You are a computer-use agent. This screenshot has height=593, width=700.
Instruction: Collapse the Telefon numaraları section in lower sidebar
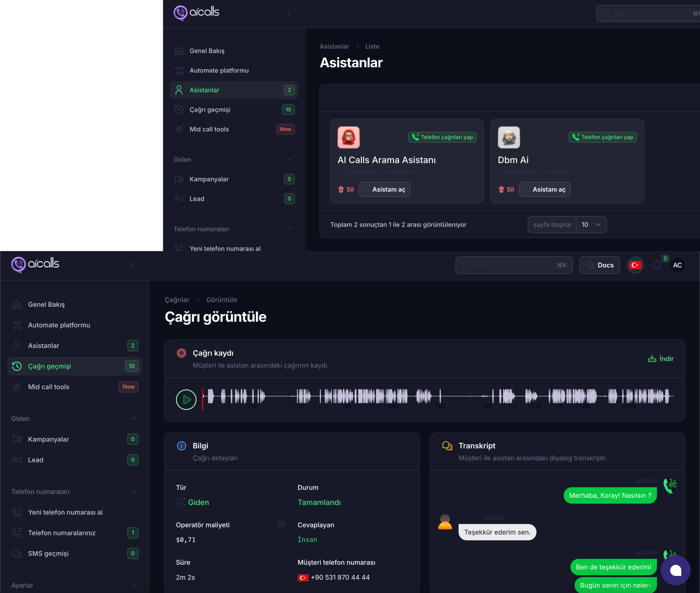click(x=134, y=491)
